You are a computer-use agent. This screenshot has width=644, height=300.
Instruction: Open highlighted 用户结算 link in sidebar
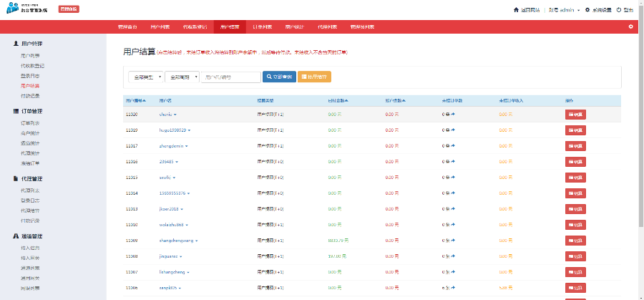30,86
